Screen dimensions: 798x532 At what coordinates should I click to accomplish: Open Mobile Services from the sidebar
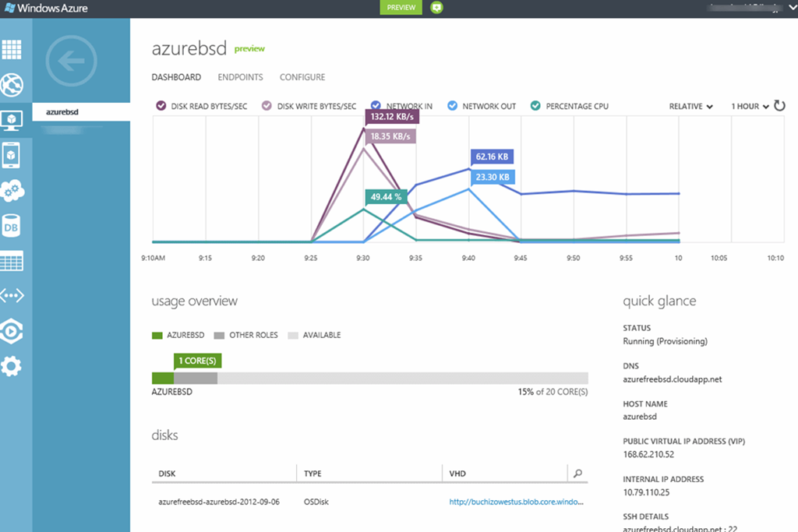pos(12,155)
